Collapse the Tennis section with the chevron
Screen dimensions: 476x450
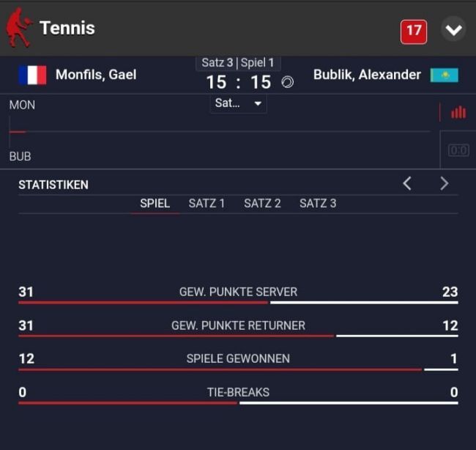453,30
